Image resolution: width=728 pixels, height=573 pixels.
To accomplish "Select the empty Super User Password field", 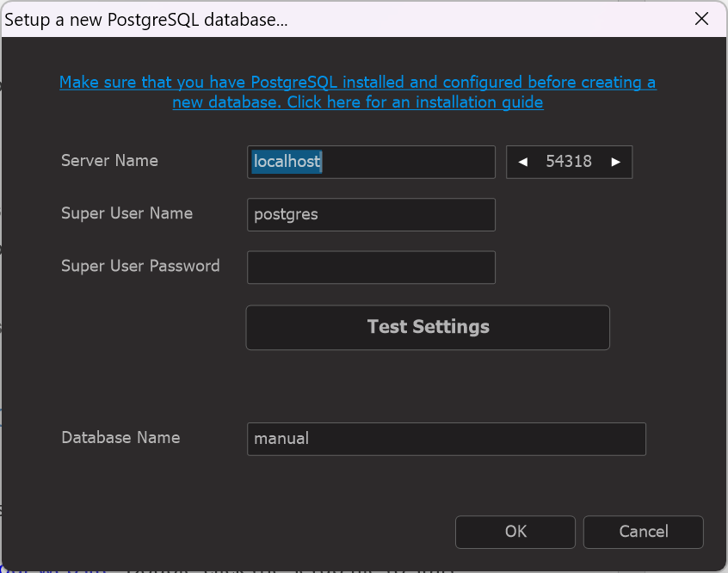I will pyautogui.click(x=371, y=268).
